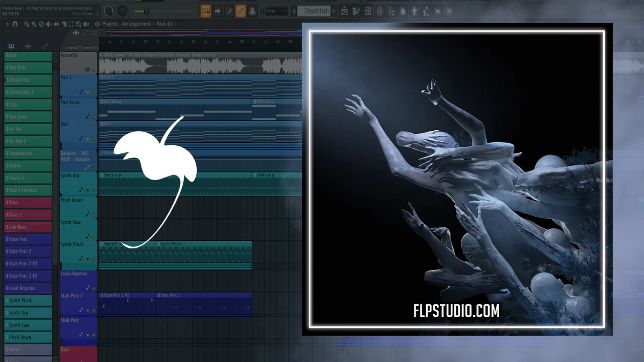
Task: Select the pencil draw tool in playlist
Action: (28, 24)
